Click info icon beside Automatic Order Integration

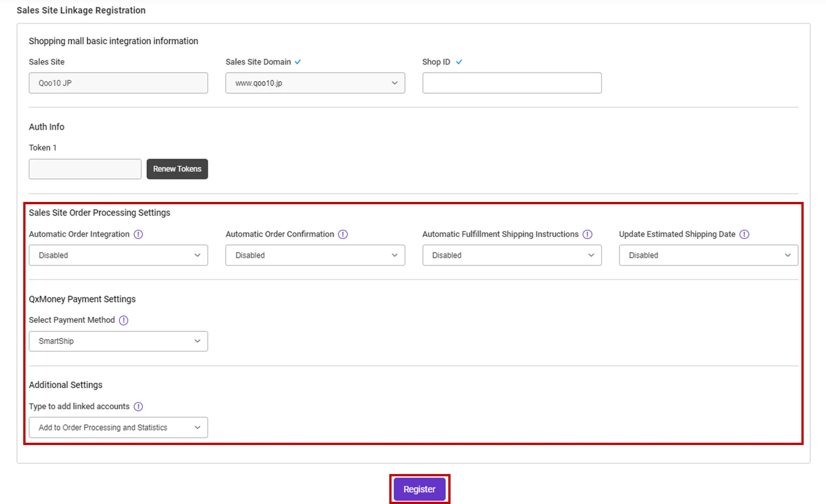pos(139,234)
